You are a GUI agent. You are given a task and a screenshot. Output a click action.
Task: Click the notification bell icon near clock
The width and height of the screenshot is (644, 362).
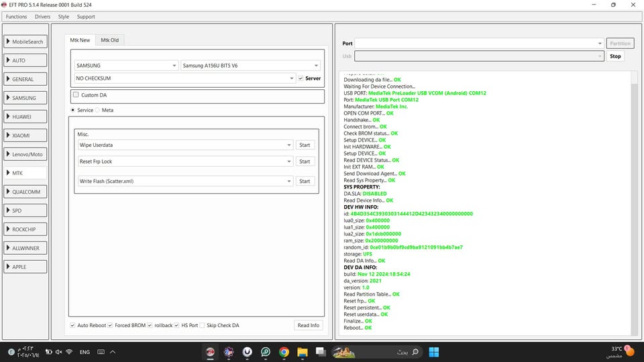(11, 352)
